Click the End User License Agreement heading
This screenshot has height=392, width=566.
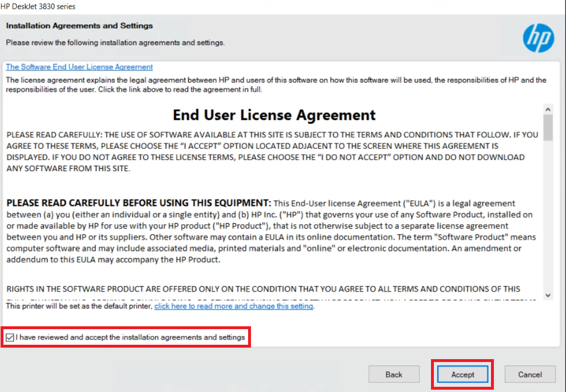(274, 115)
